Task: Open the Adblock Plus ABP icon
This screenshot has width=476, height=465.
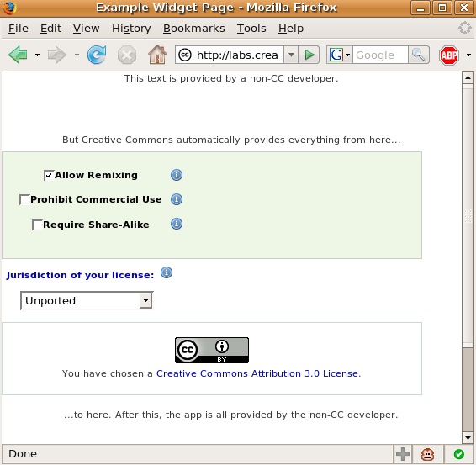Action: [x=449, y=55]
